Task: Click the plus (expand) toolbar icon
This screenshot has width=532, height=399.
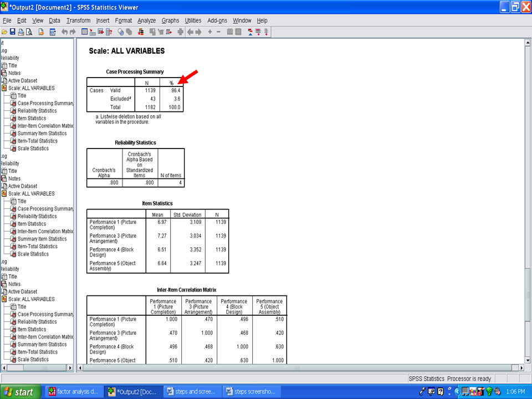Action: 209,32
